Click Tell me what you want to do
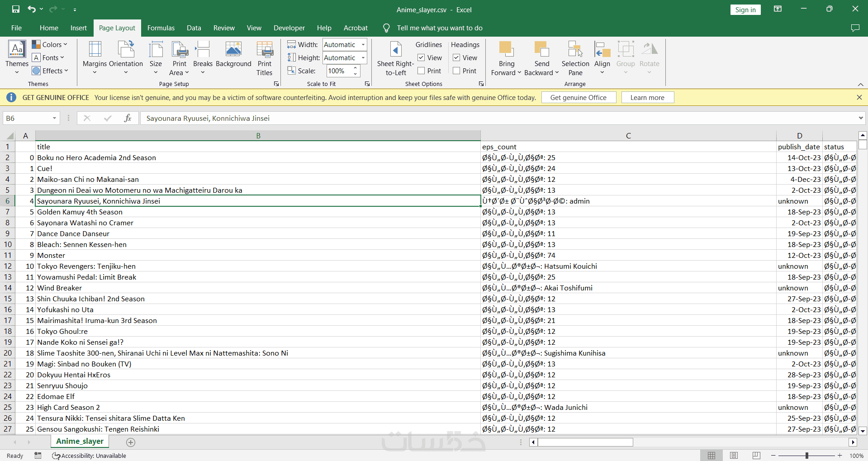This screenshot has width=868, height=461. pos(440,28)
